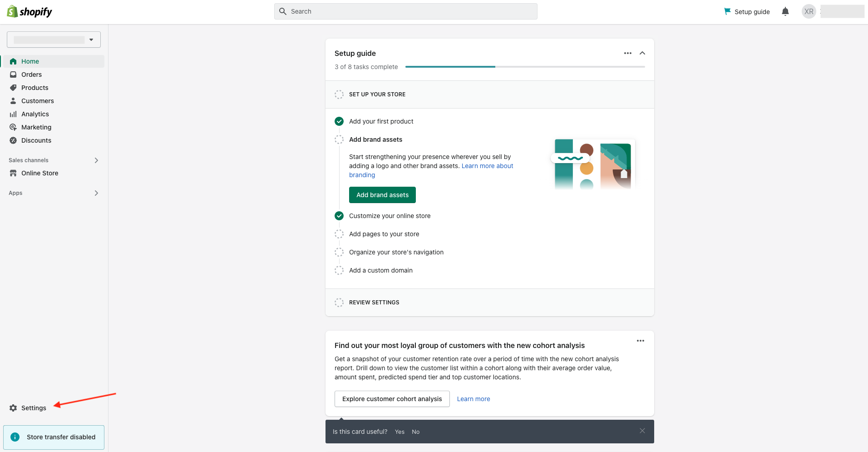868x452 pixels.
Task: Click the Search input field
Action: click(405, 11)
